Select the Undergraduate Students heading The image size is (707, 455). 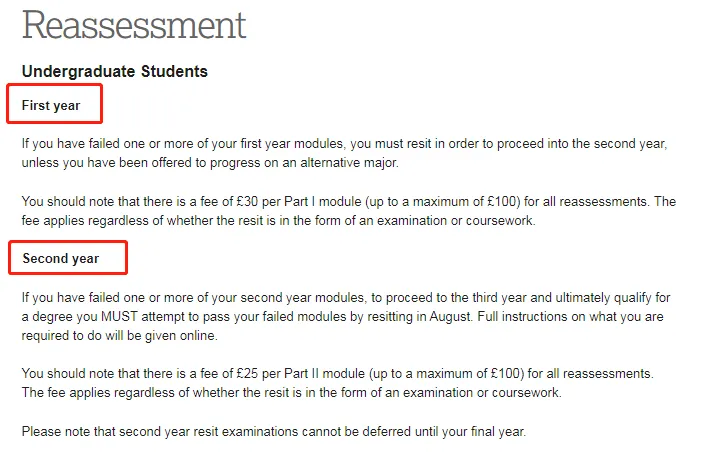[x=115, y=71]
